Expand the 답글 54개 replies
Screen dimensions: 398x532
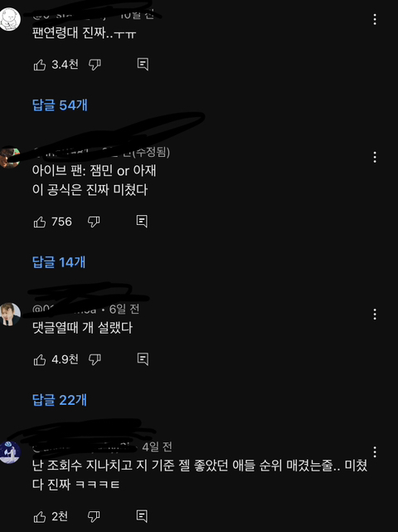coord(60,105)
